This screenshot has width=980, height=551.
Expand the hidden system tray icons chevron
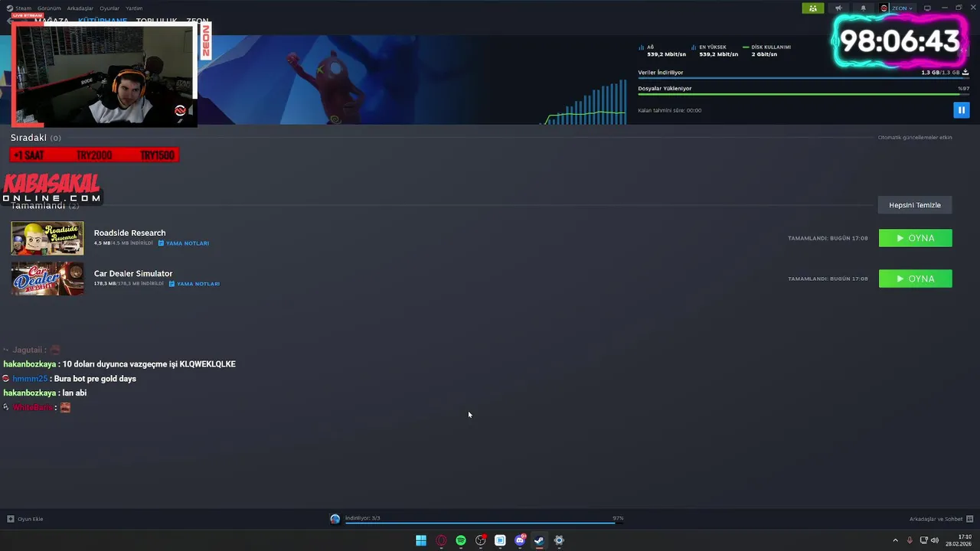(x=895, y=540)
